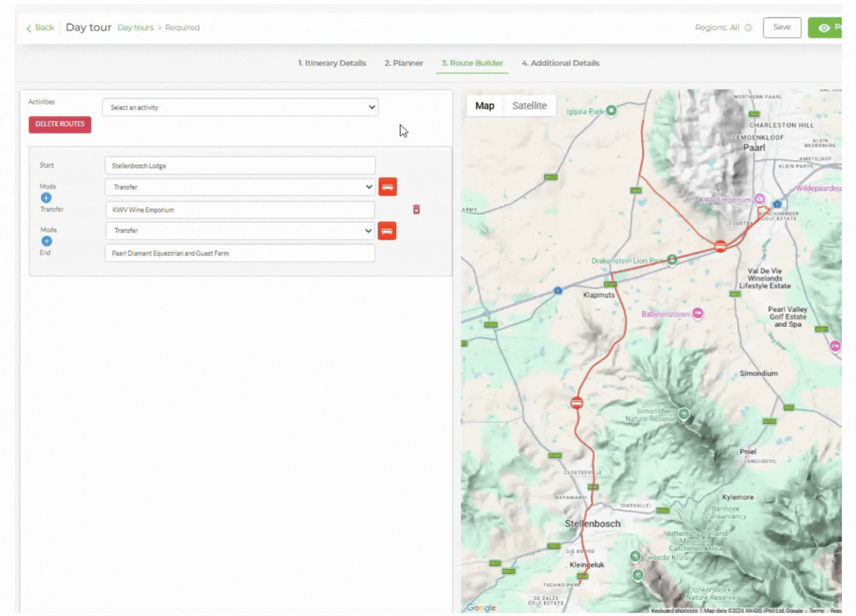Click the Paarl city label on map
Viewport: 856px width, 616px height.
point(754,148)
